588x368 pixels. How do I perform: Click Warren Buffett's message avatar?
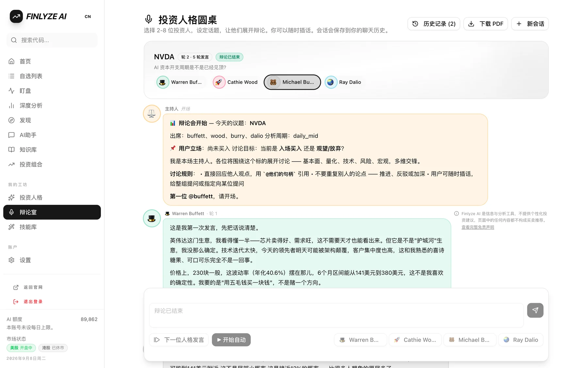pyautogui.click(x=152, y=218)
